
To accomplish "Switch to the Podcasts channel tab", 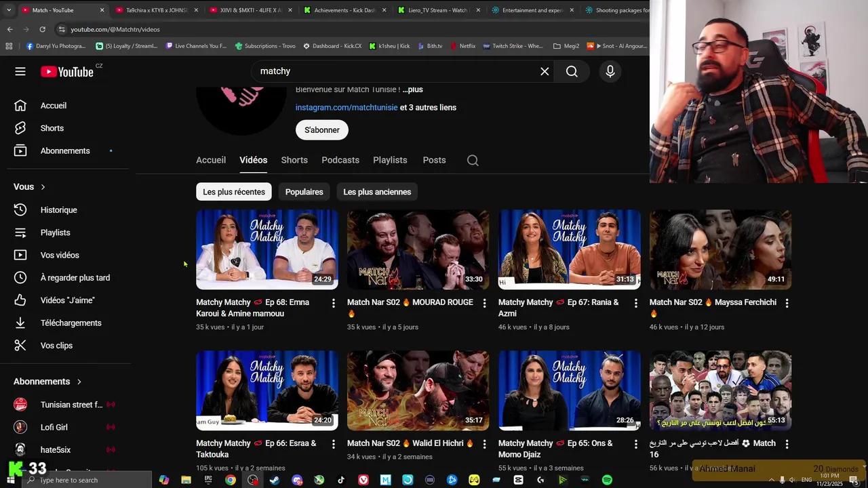I will 340,160.
